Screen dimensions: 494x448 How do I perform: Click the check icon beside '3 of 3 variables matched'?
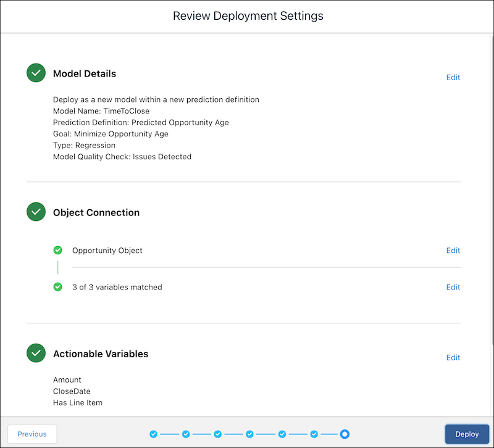(x=57, y=287)
